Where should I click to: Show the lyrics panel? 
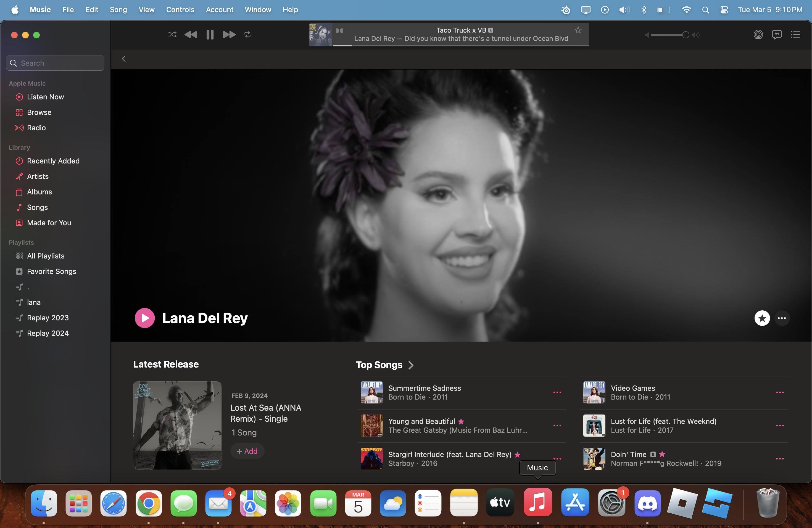(x=777, y=35)
